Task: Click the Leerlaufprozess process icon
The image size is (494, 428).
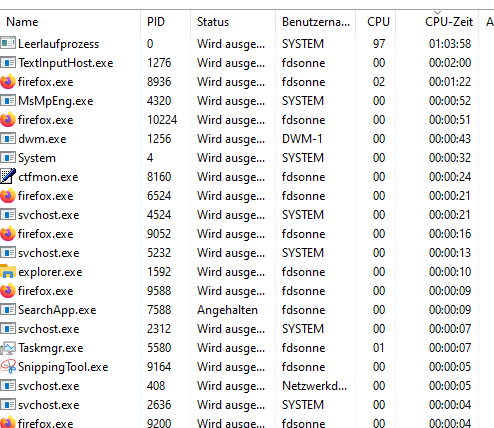Action: click(8, 44)
